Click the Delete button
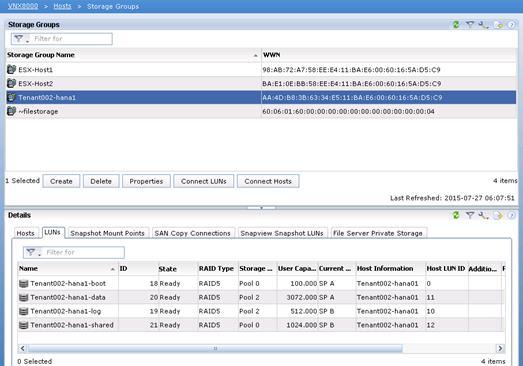The width and height of the screenshot is (523, 366). coord(101,181)
